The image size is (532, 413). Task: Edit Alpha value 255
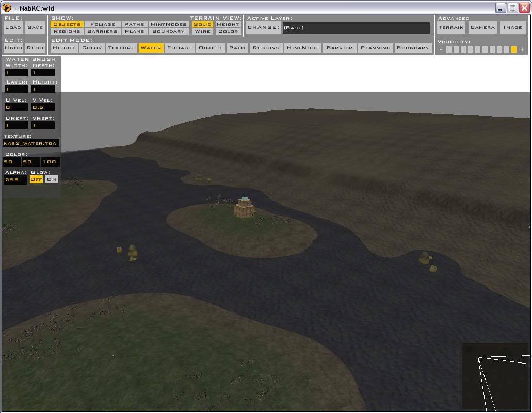click(x=15, y=180)
